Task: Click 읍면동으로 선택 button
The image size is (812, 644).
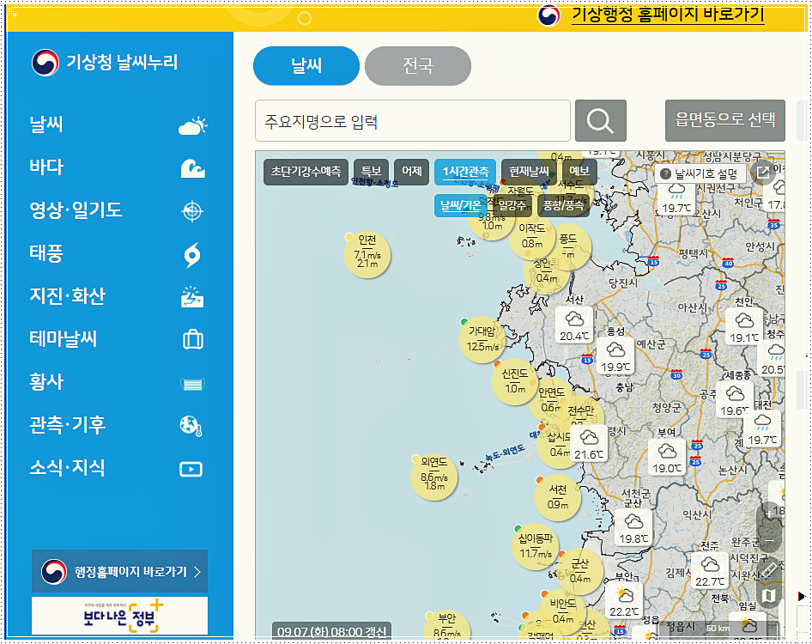Action: (x=725, y=121)
